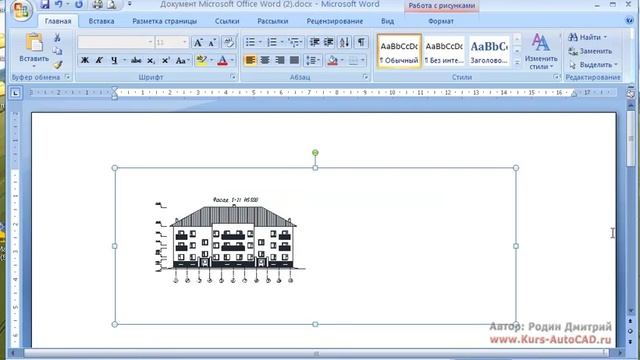Viewport: 640px width, 360px height.
Task: Increase paragraph indent
Action: tap(329, 42)
